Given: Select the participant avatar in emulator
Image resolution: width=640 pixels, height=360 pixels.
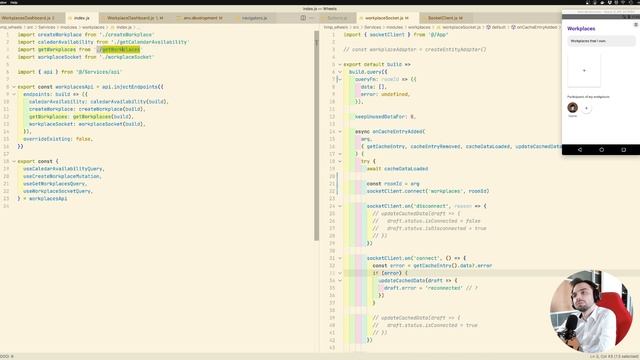Looking at the screenshot, I should [x=573, y=107].
